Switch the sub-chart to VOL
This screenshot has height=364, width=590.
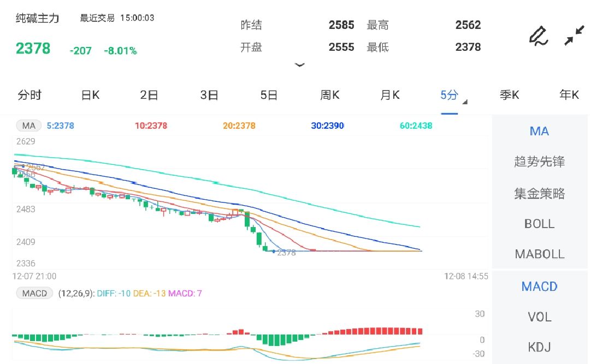[x=539, y=317]
